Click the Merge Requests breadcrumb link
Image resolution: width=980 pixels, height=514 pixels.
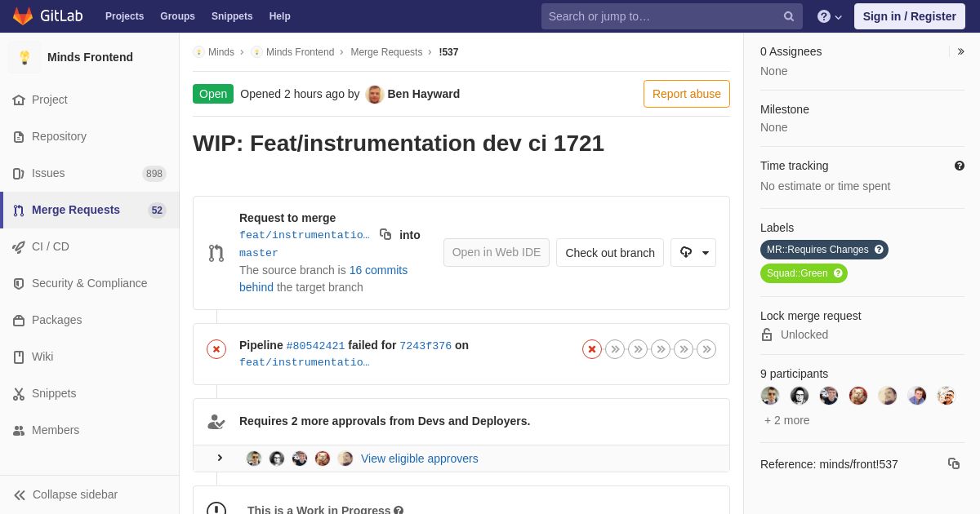pyautogui.click(x=386, y=52)
